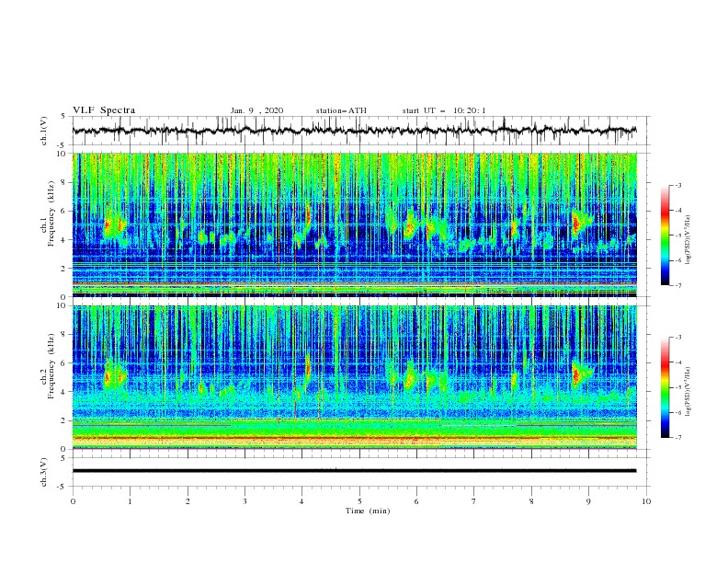This screenshot has height=563, width=728.
Task: Click the time axis tick label "9"
Action: 588,501
